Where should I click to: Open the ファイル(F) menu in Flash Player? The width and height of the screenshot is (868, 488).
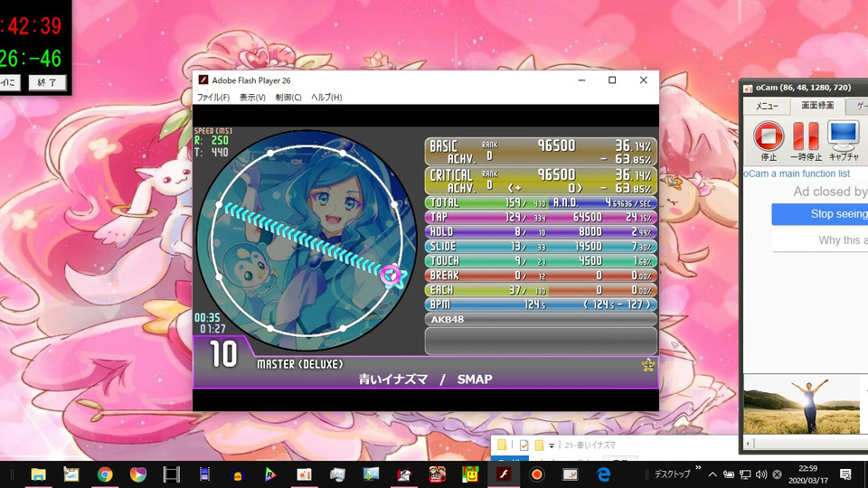click(x=213, y=98)
